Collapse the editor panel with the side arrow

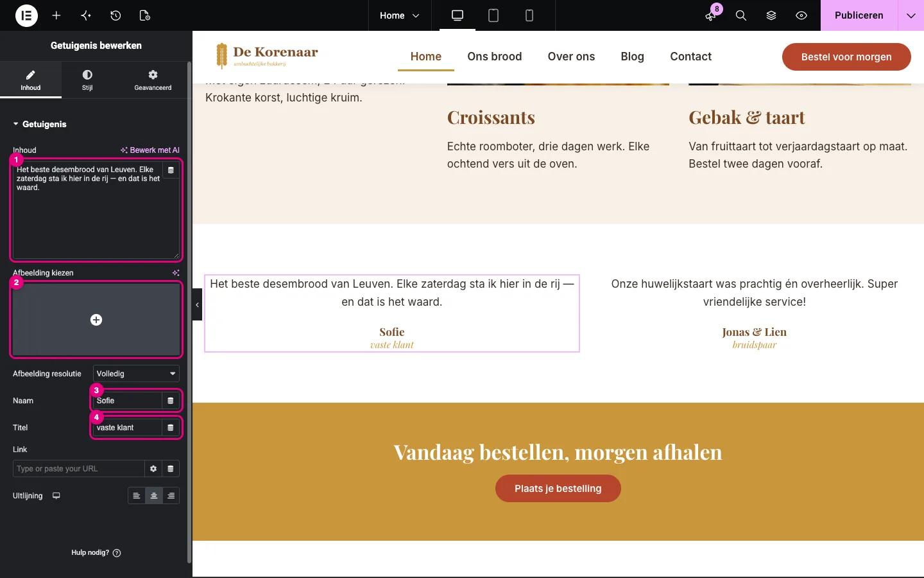pyautogui.click(x=198, y=305)
